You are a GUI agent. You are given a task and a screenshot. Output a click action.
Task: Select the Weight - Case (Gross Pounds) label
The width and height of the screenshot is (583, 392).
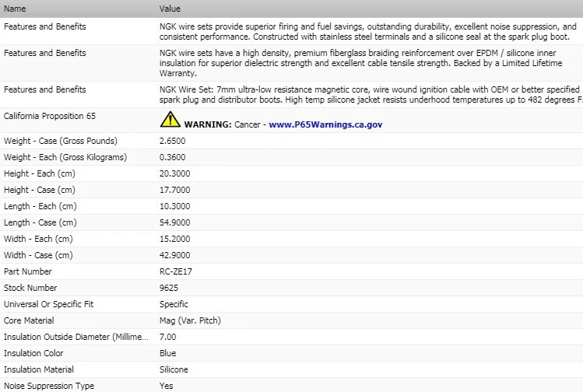coord(60,141)
